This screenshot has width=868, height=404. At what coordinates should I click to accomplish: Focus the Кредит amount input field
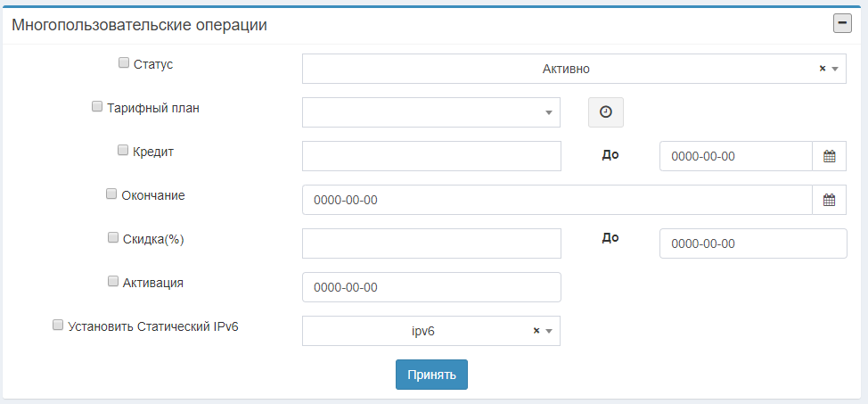432,156
